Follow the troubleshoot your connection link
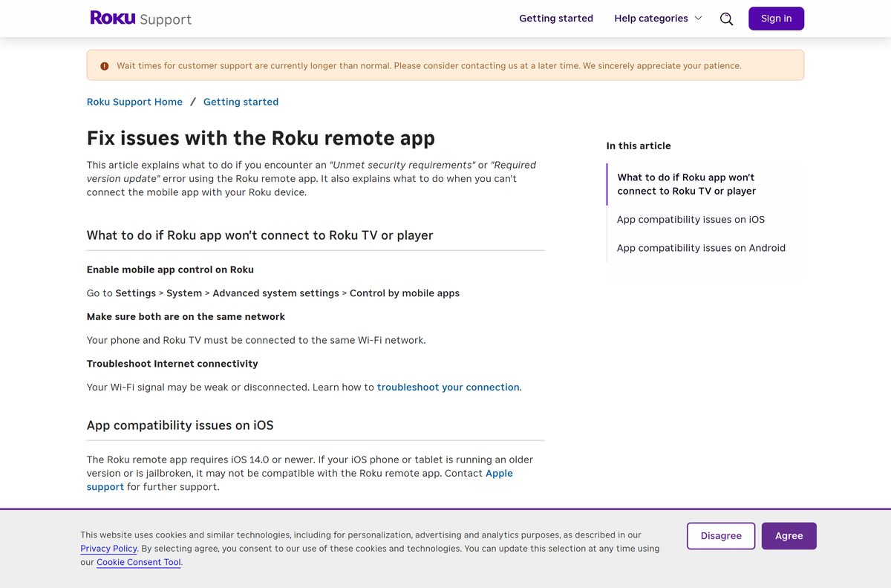Image resolution: width=891 pixels, height=588 pixels. point(448,387)
